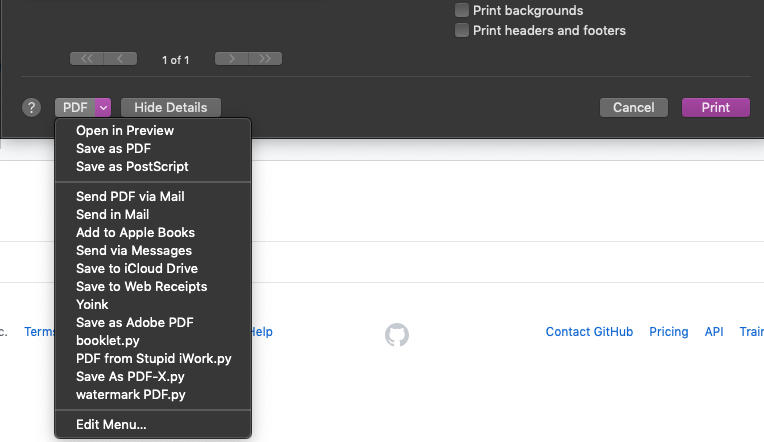Viewport: 764px width, 442px height.
Task: Choose Yoink menu entry
Action: tap(153, 305)
